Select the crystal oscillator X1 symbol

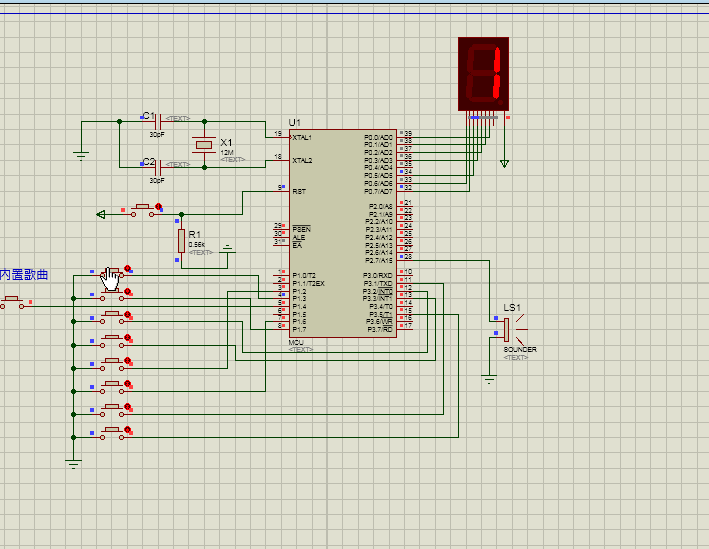pos(204,145)
